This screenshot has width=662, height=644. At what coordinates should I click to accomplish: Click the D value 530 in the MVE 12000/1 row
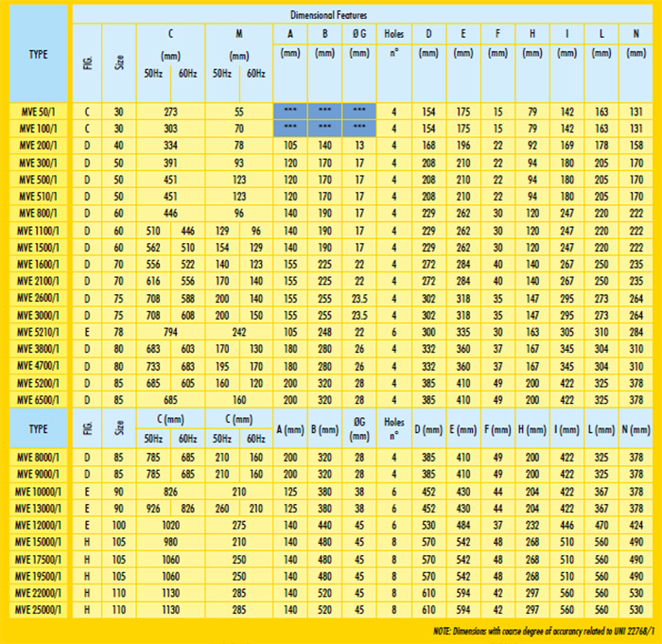tap(428, 526)
